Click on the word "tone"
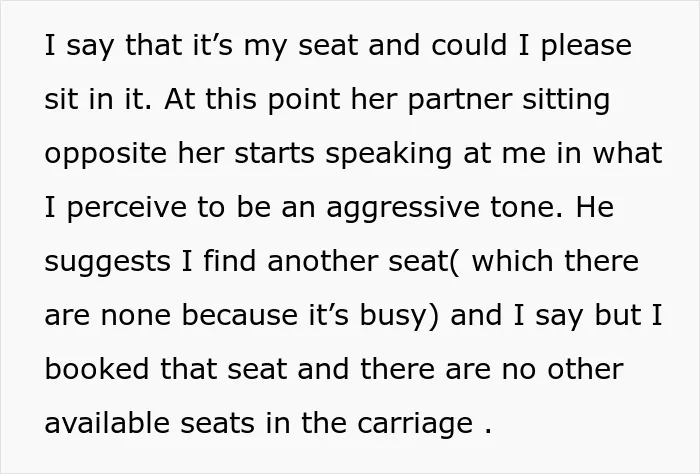This screenshot has width=700, height=474. click(526, 207)
